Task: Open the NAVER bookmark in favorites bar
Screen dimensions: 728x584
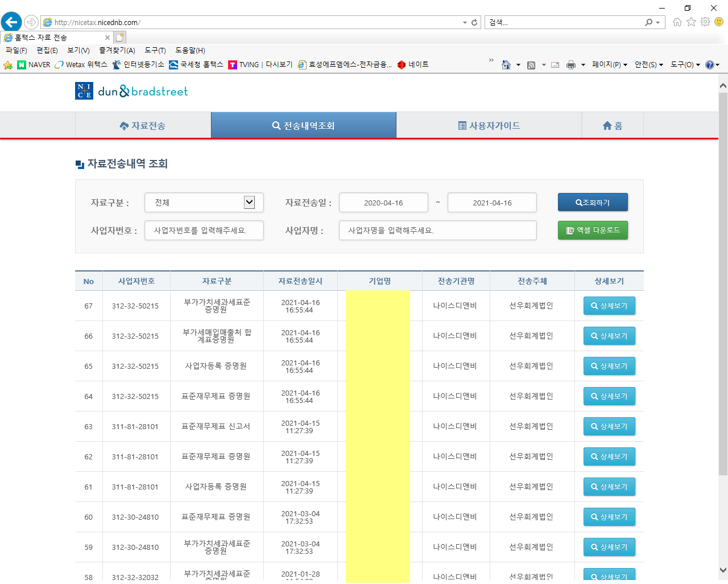Action: 34,65
